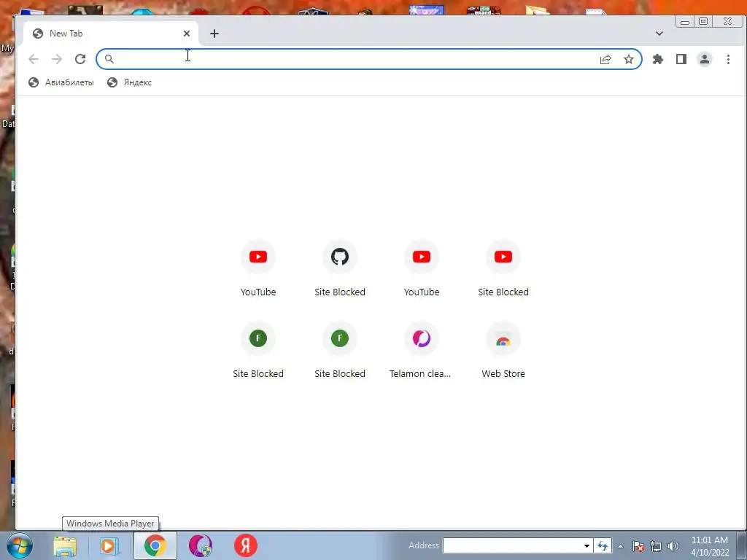Open the dark green F Site Blocked shortcut
This screenshot has height=560, width=747.
click(x=258, y=351)
